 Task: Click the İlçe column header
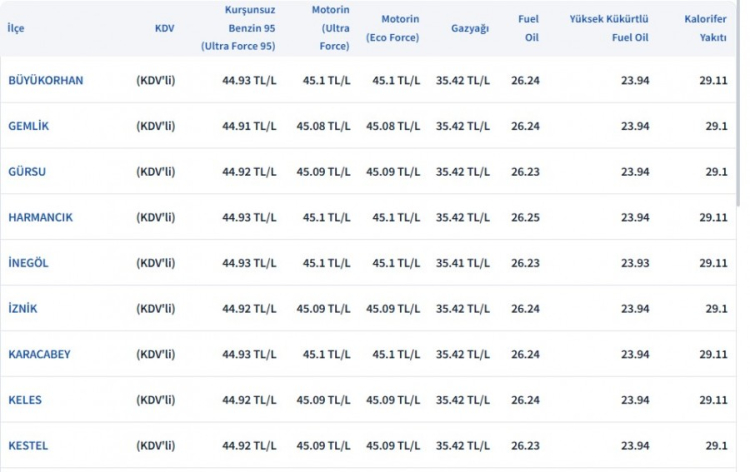[x=16, y=28]
